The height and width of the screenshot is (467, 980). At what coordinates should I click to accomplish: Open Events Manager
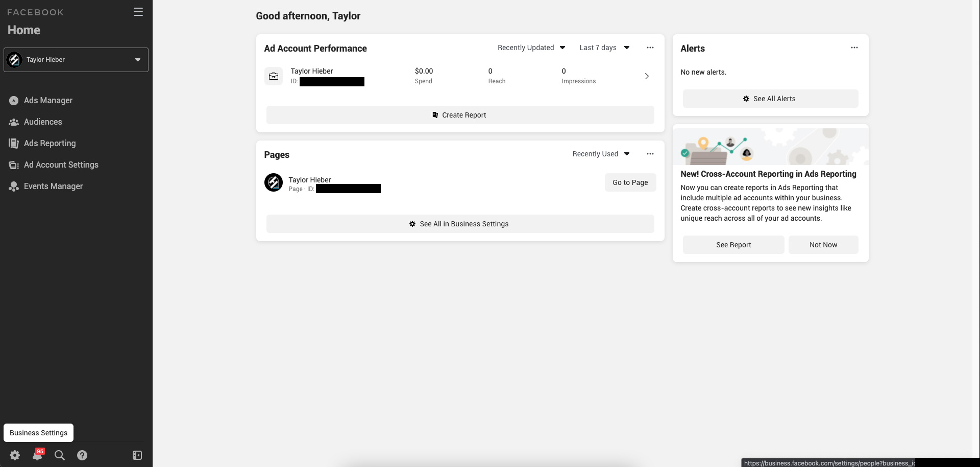53,186
